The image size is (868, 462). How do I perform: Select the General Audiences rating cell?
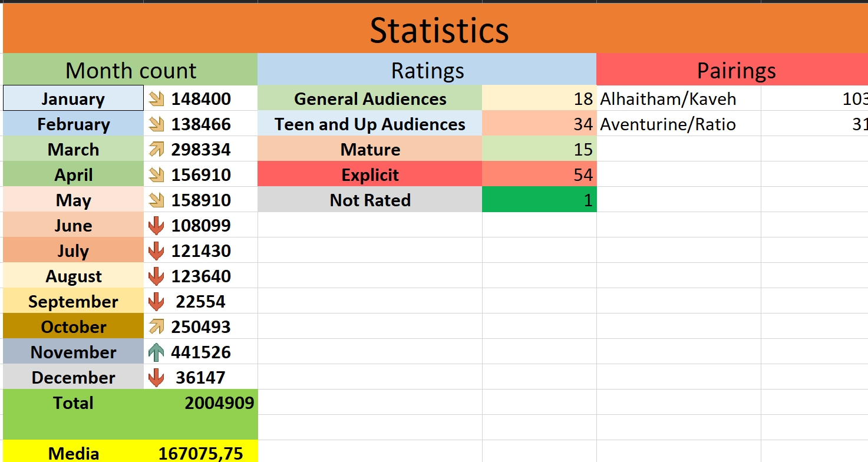pyautogui.click(x=370, y=99)
